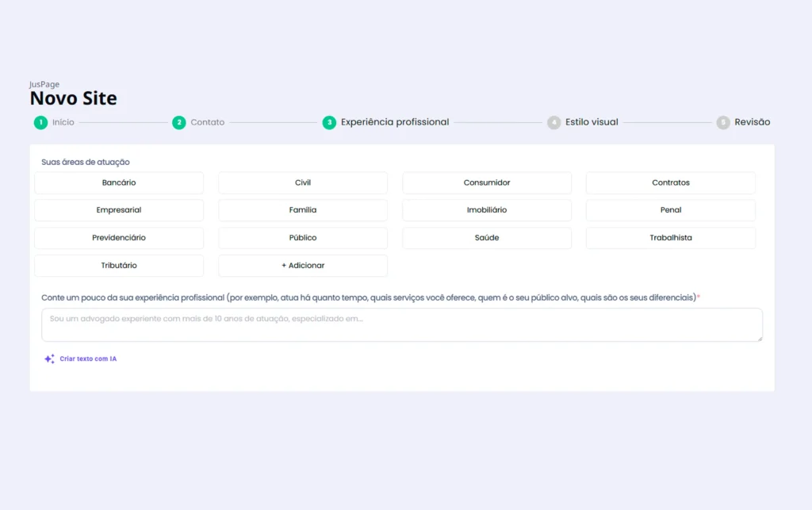This screenshot has width=812, height=510.
Task: Open the Estilo visual step label
Action: tap(592, 122)
